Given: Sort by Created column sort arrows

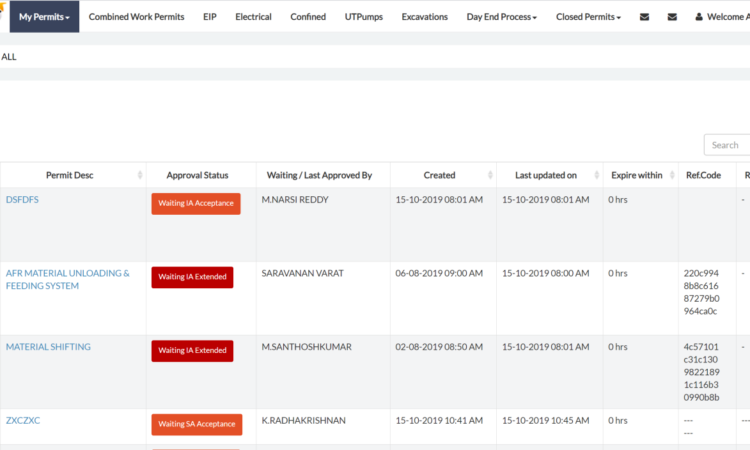Looking at the screenshot, I should coord(488,175).
